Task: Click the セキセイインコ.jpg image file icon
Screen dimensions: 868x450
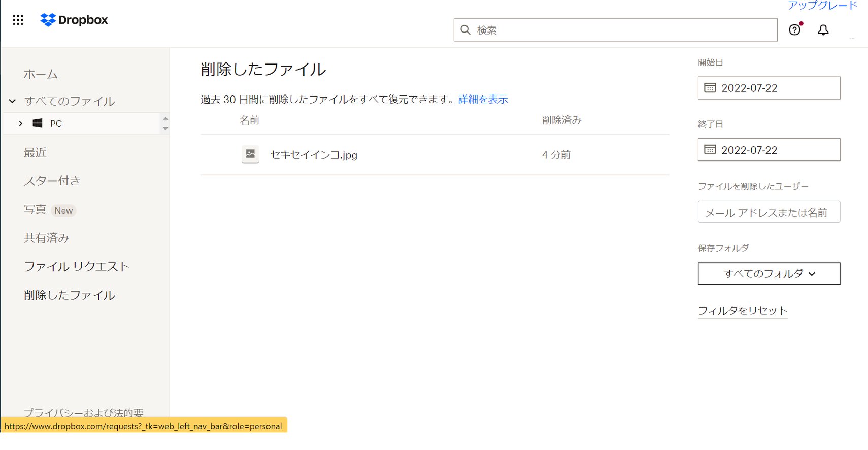Action: 250,154
